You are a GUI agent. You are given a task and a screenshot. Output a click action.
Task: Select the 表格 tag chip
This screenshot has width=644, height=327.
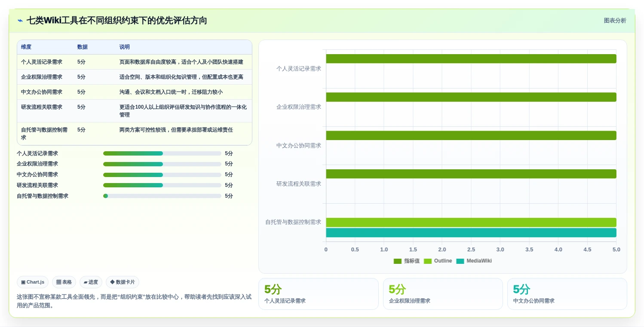64,282
